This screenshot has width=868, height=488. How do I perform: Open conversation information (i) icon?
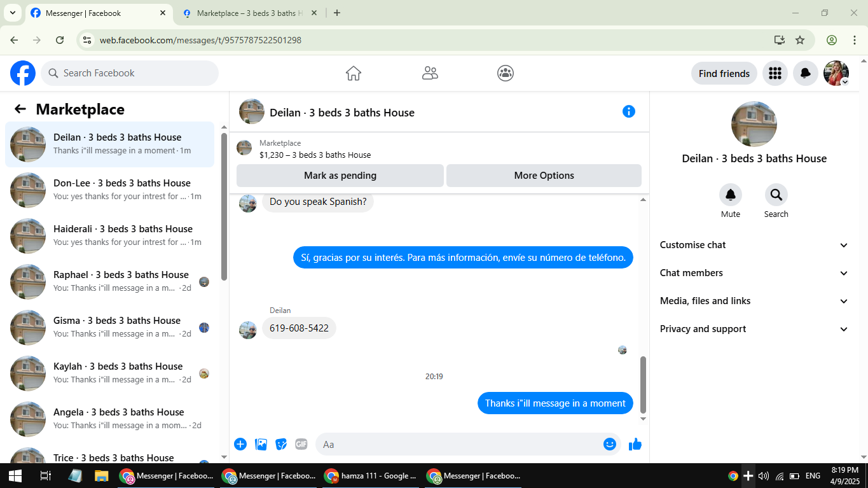pos(629,111)
